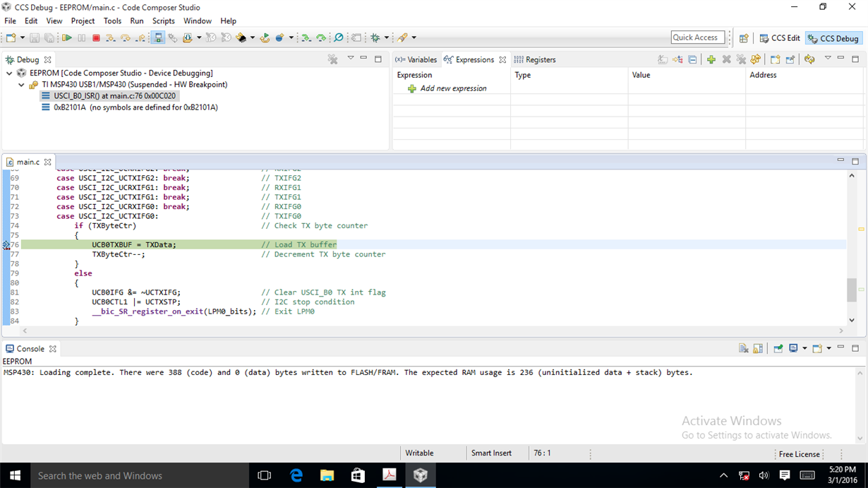868x488 pixels.
Task: Switch to the Variables tab
Action: click(x=416, y=59)
